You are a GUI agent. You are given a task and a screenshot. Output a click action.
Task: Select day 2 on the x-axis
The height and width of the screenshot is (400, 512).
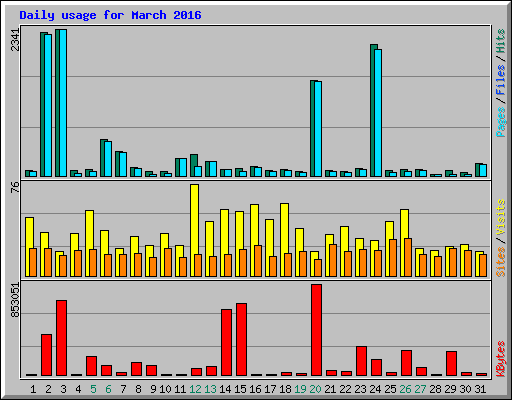(x=48, y=389)
